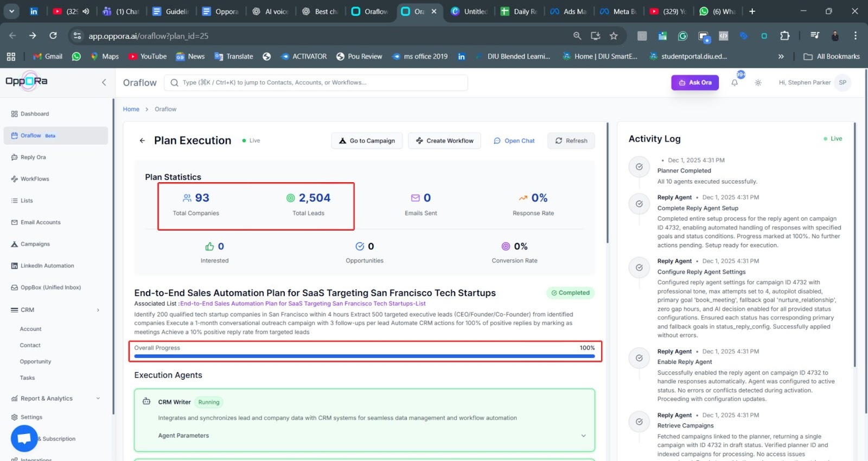The width and height of the screenshot is (868, 461).
Task: Bookmark this page with the star icon
Action: 614,36
